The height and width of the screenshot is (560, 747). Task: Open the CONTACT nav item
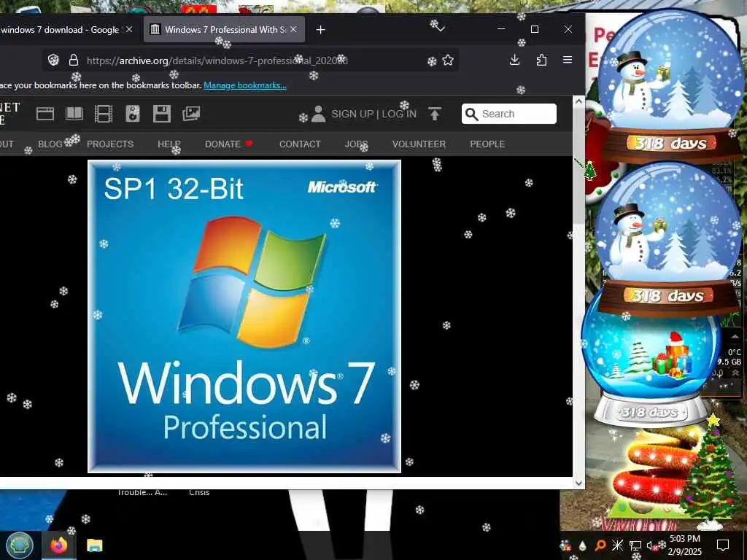[x=300, y=144]
